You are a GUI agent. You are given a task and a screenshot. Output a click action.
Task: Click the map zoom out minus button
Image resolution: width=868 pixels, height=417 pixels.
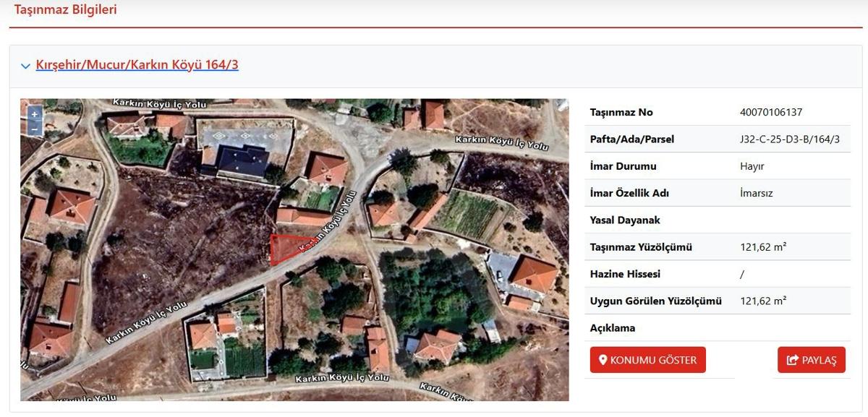pyautogui.click(x=34, y=129)
